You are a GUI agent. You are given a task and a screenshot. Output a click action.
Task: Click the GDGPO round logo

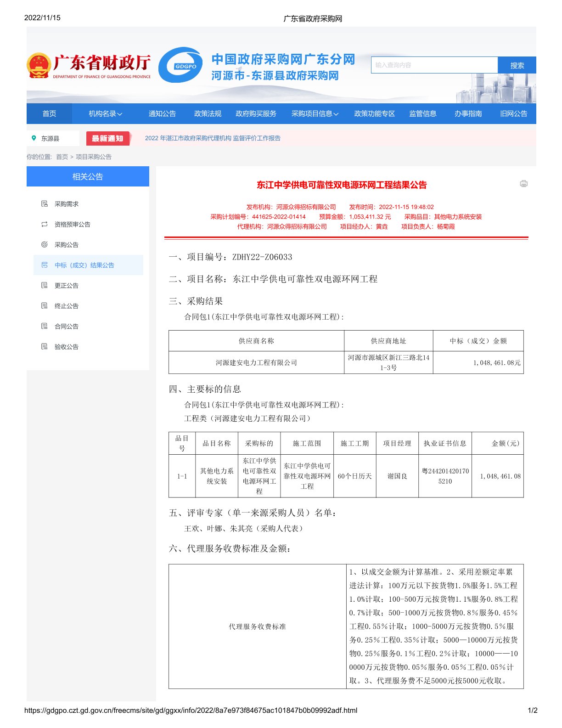point(181,65)
